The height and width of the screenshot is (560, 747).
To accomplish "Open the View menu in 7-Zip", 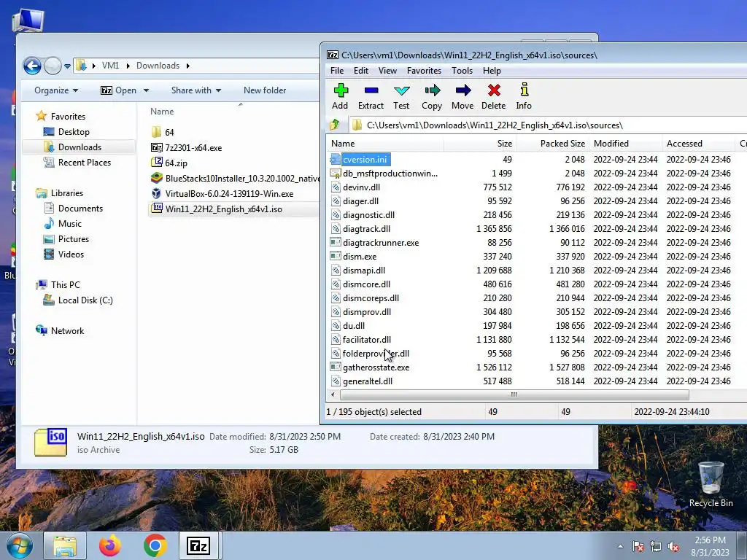I will (x=387, y=71).
